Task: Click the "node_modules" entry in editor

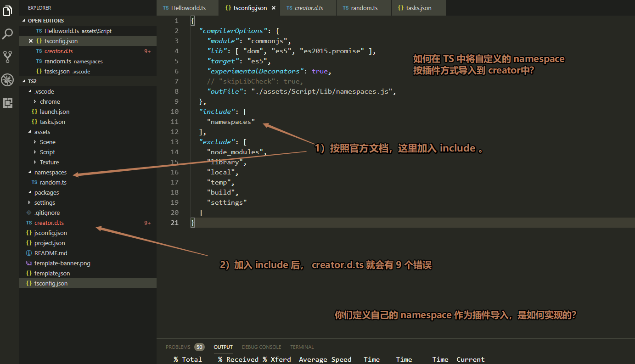Action: (x=236, y=152)
